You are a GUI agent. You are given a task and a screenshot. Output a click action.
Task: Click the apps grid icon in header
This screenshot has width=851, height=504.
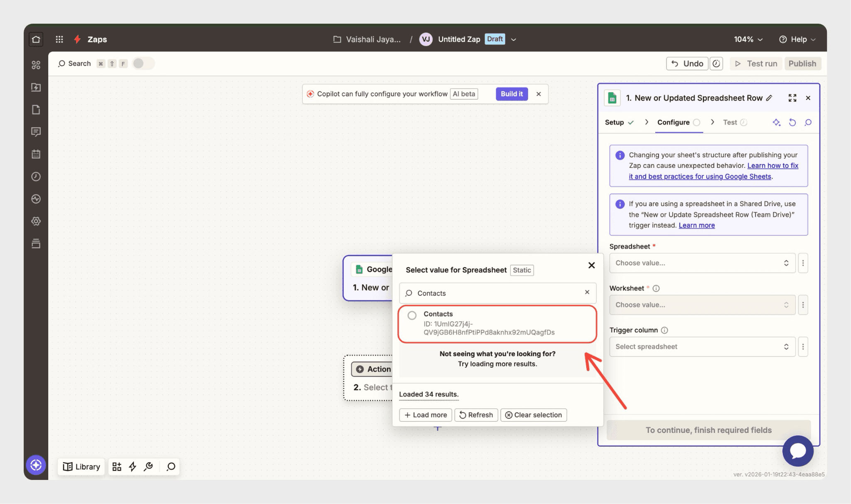(59, 39)
